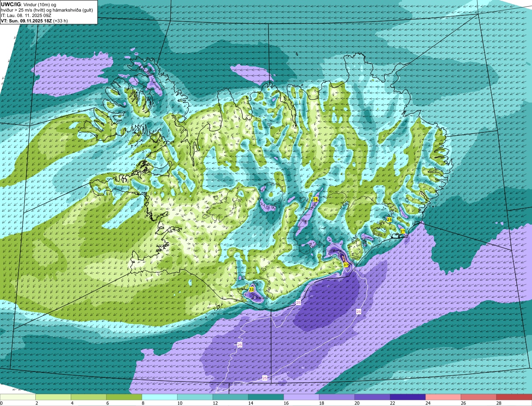Select the 26–28 m/s salmon legend swatch
The height and width of the screenshot is (406, 532).
[x=479, y=397]
